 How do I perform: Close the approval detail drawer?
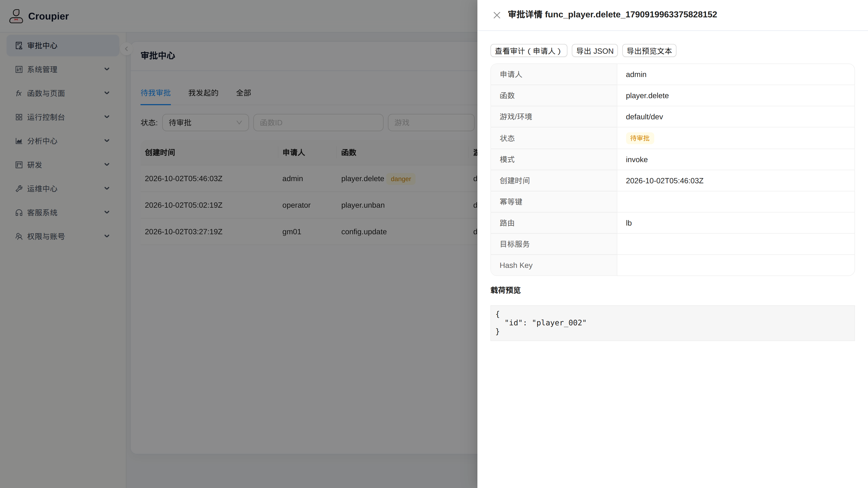(x=497, y=15)
